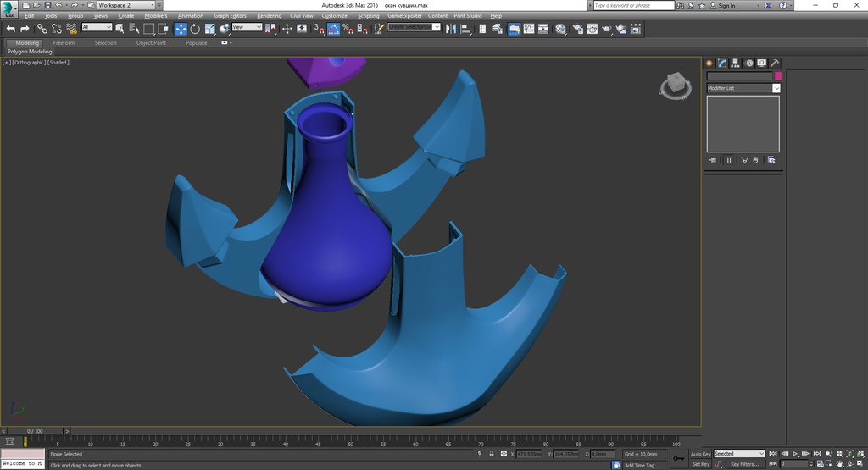Open the Workspace_2 workspace dropdown
The width and height of the screenshot is (868, 470).
coord(125,5)
